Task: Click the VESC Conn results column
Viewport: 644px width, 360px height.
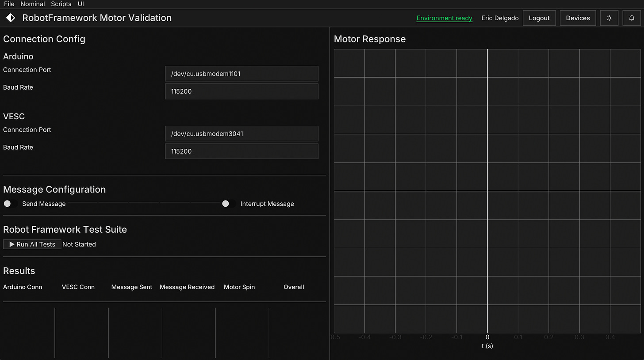Action: pos(78,287)
